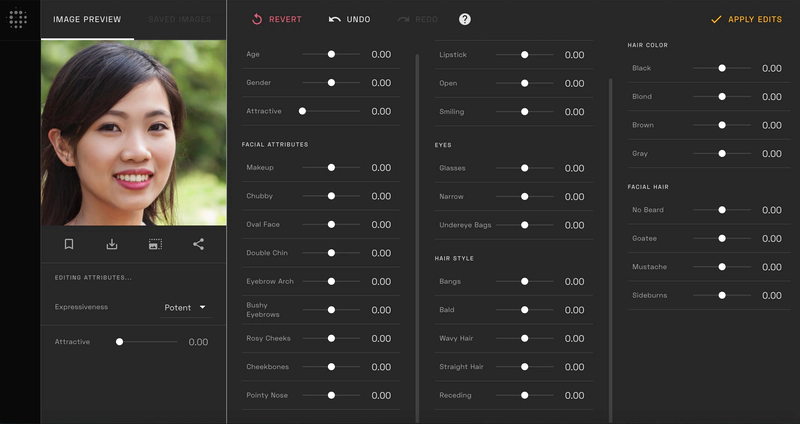Download the edited image

[112, 244]
